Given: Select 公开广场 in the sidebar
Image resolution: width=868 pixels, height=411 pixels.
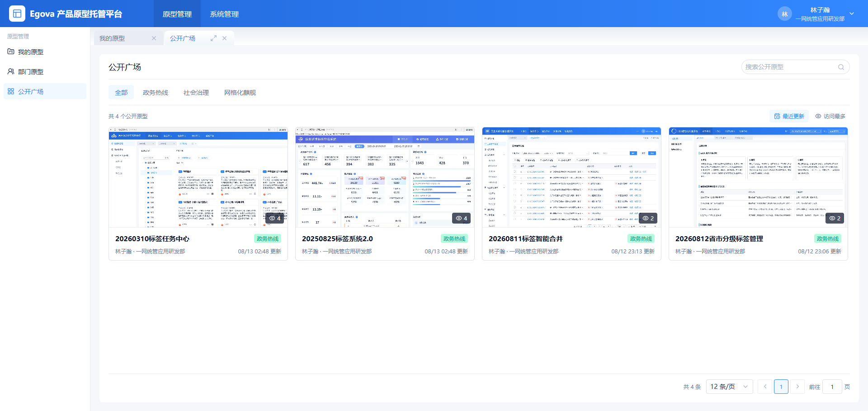Looking at the screenshot, I should tap(45, 91).
